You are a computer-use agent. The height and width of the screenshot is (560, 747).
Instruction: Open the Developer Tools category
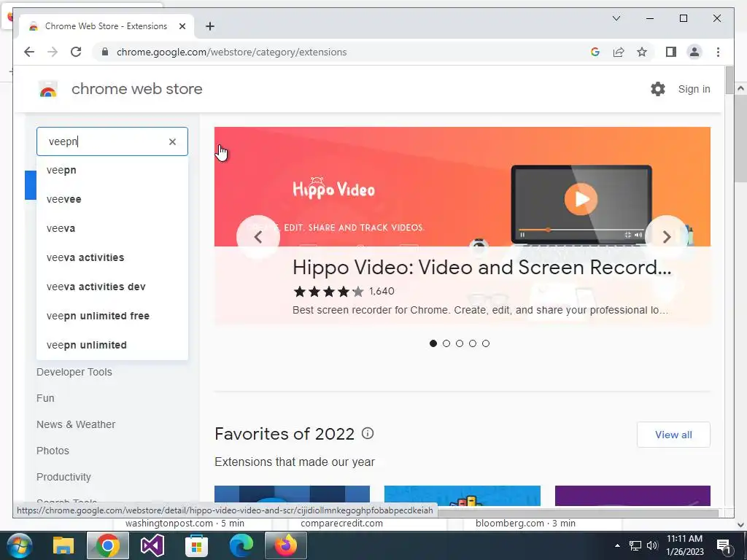tap(74, 372)
